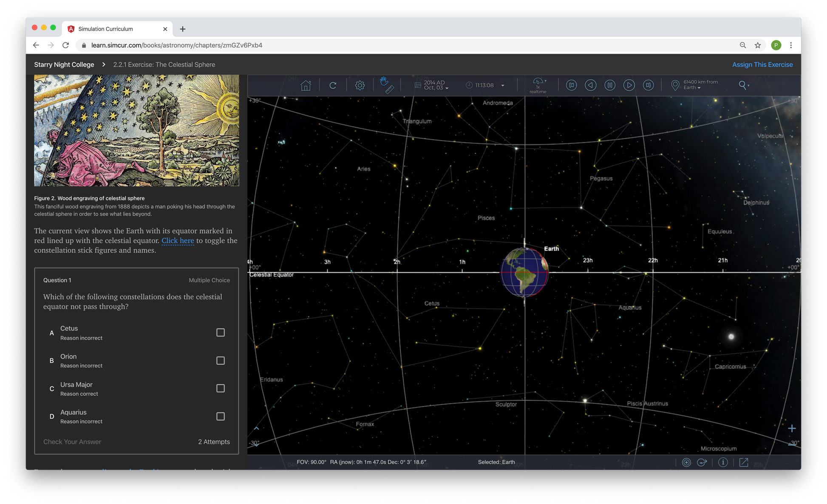Open the object info icon
This screenshot has width=827, height=504.
pos(723,462)
